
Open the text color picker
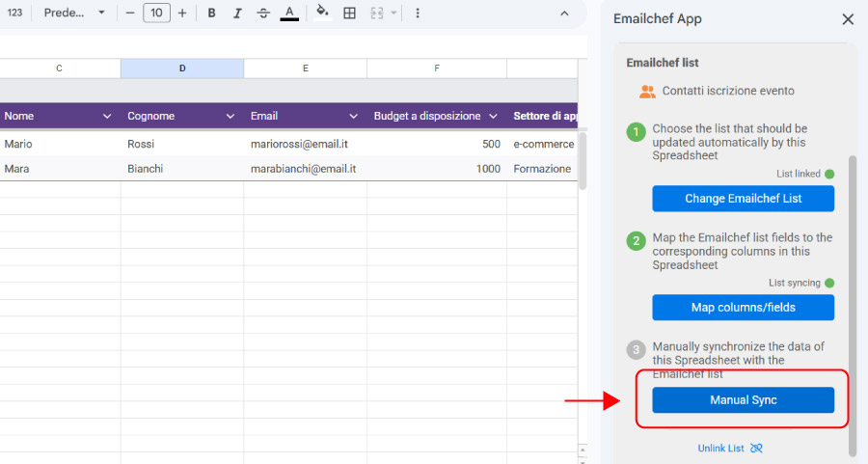289,14
